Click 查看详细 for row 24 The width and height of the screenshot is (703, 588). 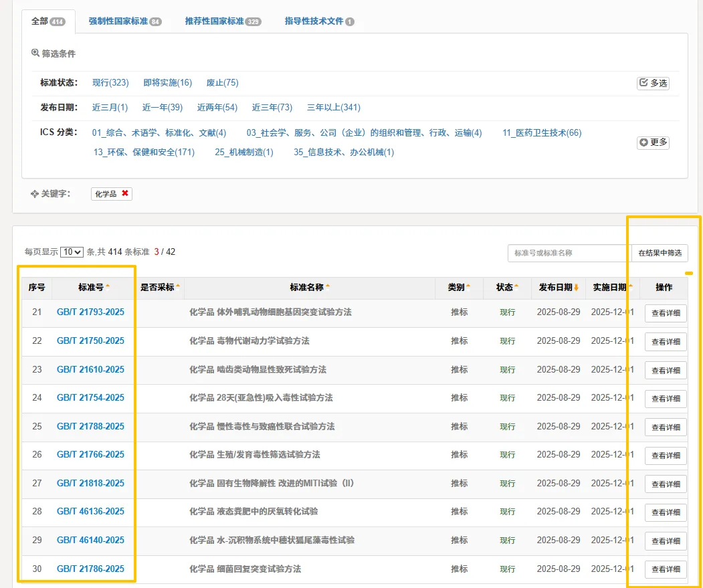(666, 399)
